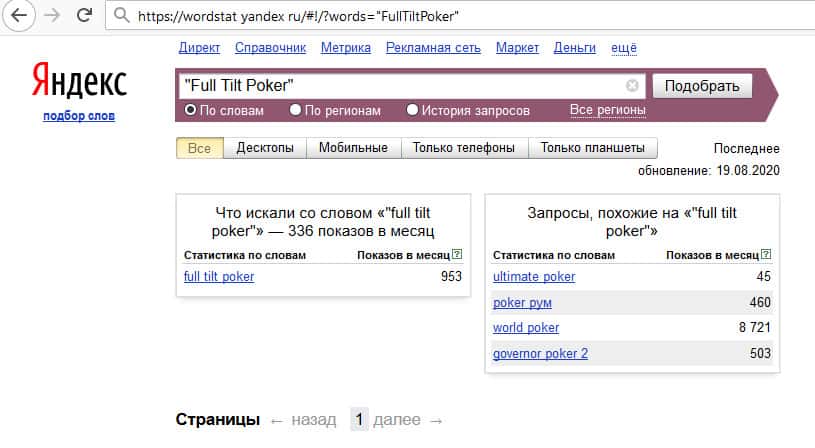Click the Яндекс logo
The width and height of the screenshot is (815, 448).
(79, 80)
